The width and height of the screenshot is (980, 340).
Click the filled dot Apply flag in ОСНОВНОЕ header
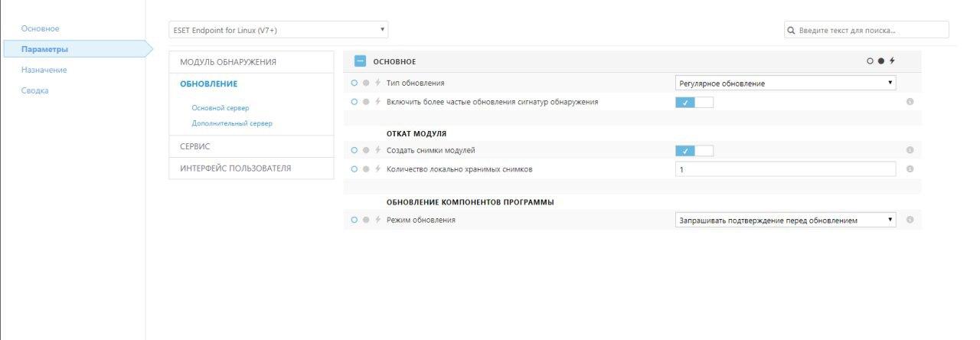pos(880,61)
